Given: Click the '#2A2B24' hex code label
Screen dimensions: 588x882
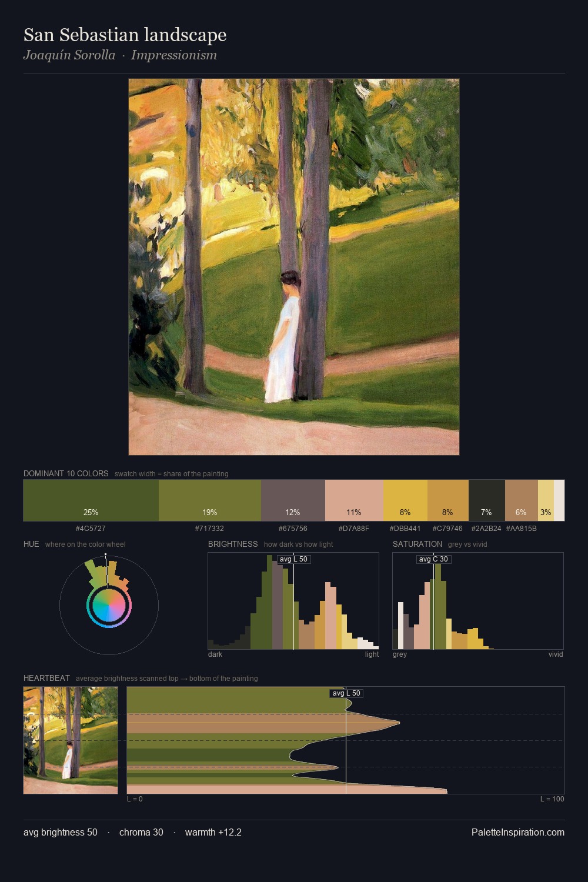Looking at the screenshot, I should click(486, 529).
